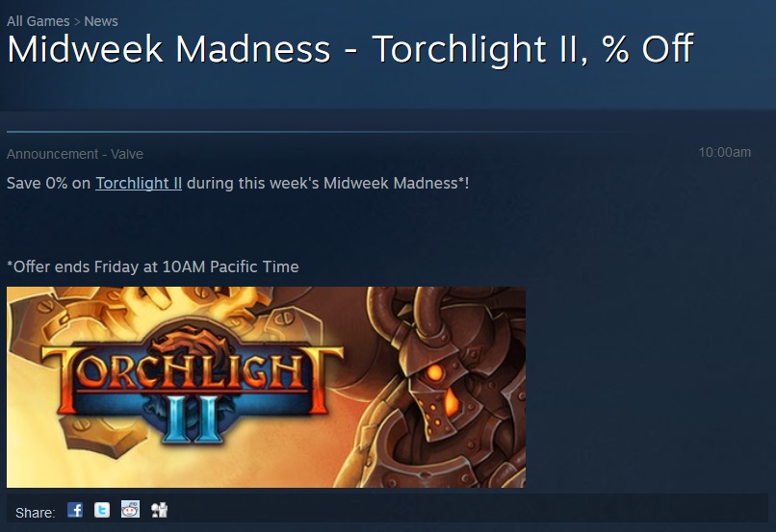This screenshot has width=776, height=532.
Task: Share the announcement on Facebook
Action: (75, 510)
